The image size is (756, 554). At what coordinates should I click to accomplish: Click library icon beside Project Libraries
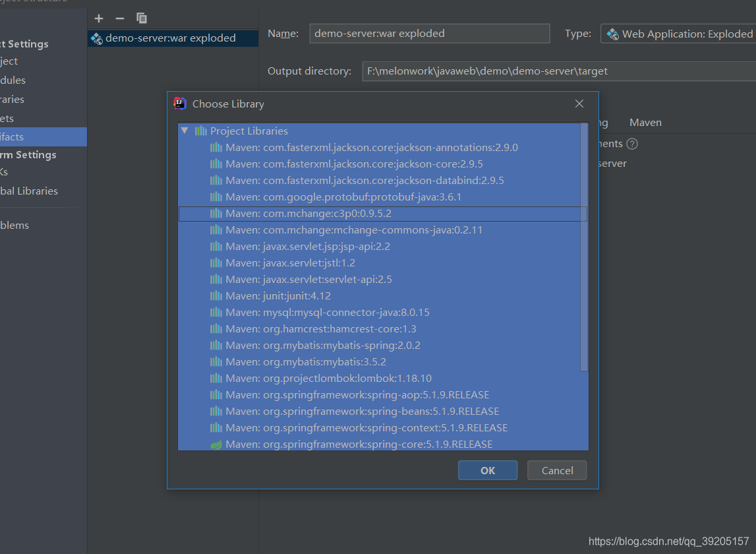tap(200, 131)
